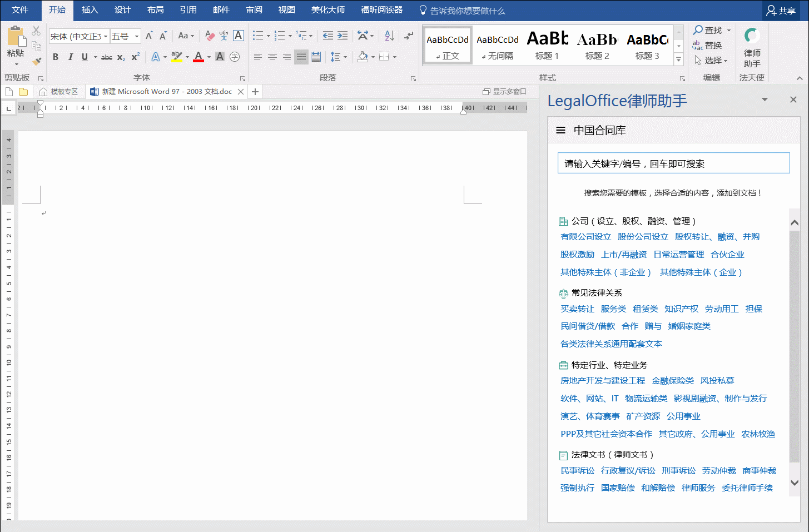The width and height of the screenshot is (809, 532).
Task: Expand the styles gallery More arrow
Action: (678, 59)
